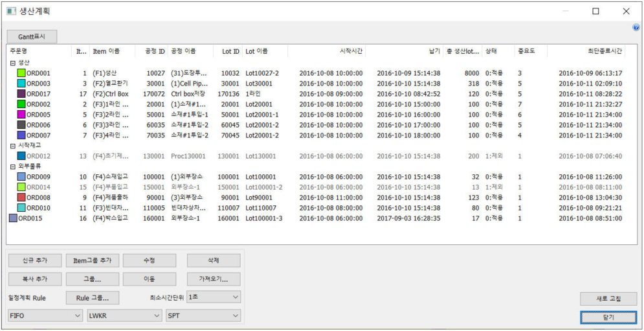Click the magenta color swatch of ORD005
Image resolution: width=644 pixels, height=331 pixels.
pyautogui.click(x=21, y=115)
